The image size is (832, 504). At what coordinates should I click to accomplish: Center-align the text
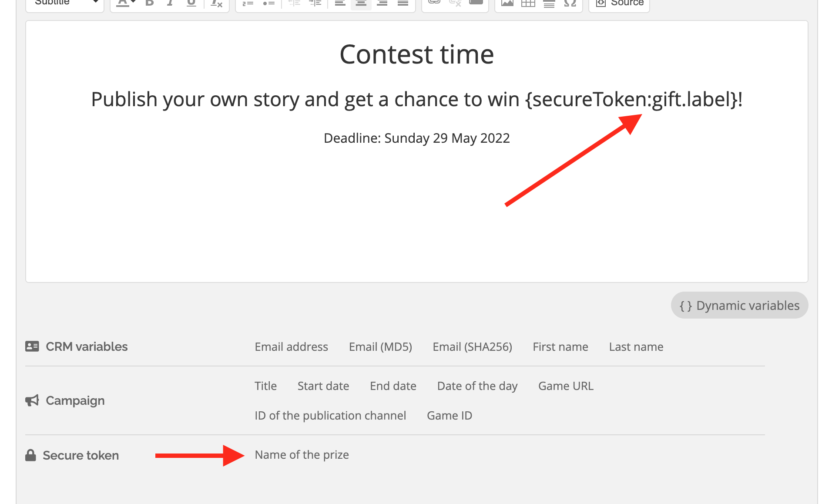361,3
